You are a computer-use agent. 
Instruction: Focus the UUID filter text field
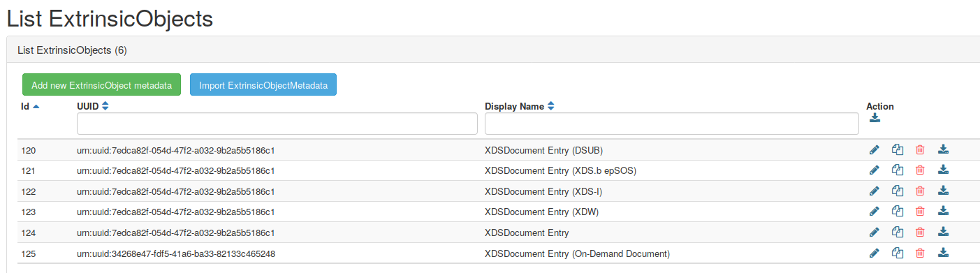[x=277, y=124]
